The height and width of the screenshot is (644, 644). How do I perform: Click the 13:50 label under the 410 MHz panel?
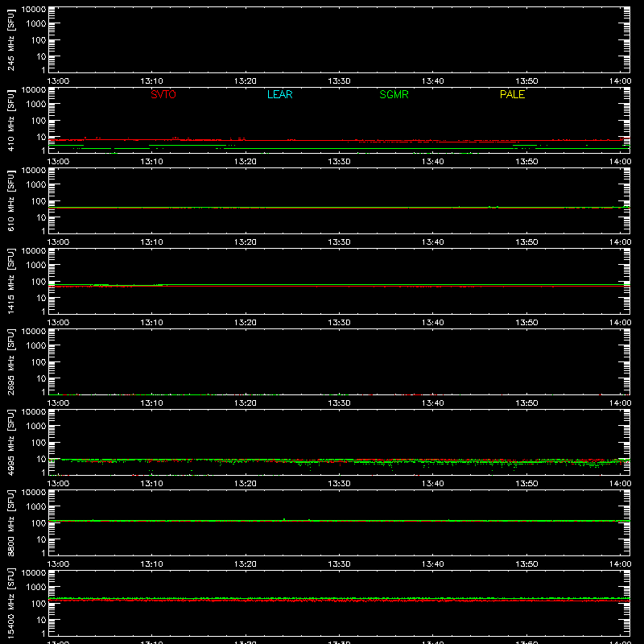pyautogui.click(x=526, y=162)
